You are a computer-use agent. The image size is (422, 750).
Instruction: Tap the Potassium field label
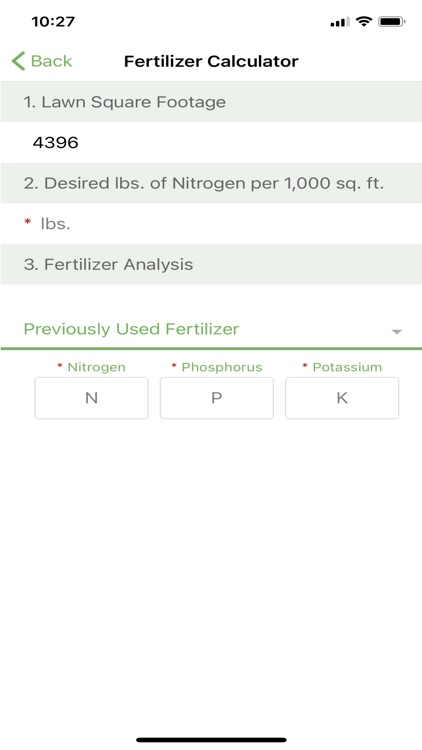click(x=347, y=367)
